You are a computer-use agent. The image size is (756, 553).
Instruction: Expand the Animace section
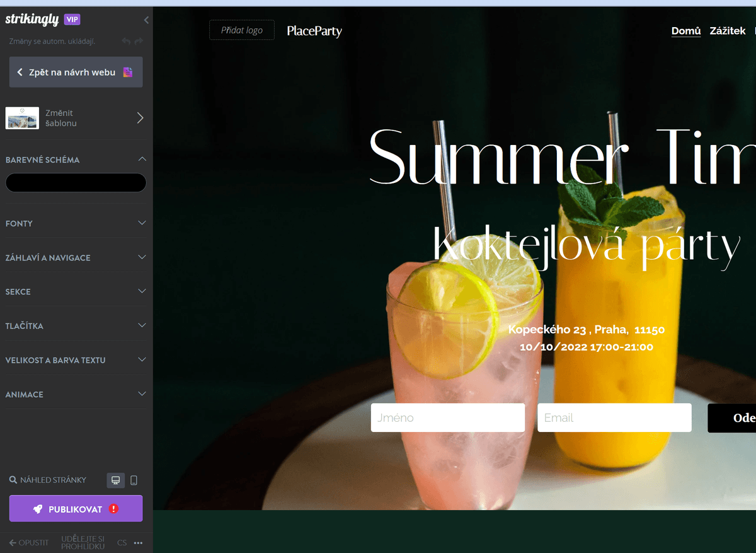76,394
